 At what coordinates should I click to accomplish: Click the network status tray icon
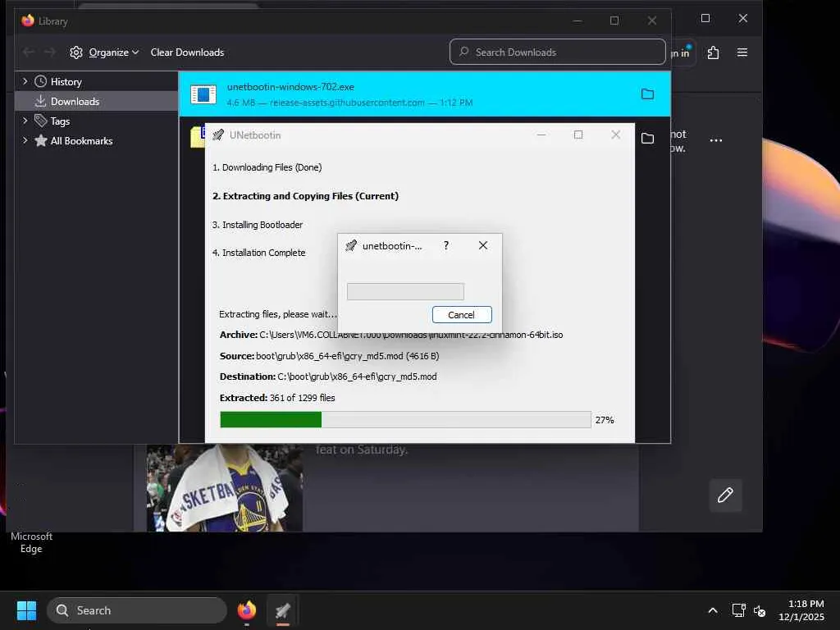(739, 610)
